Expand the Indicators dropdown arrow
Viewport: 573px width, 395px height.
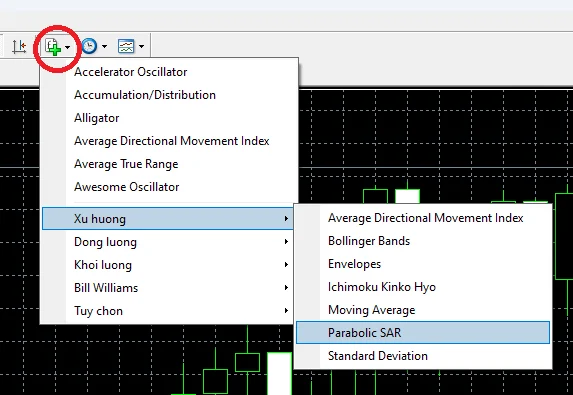click(x=67, y=47)
